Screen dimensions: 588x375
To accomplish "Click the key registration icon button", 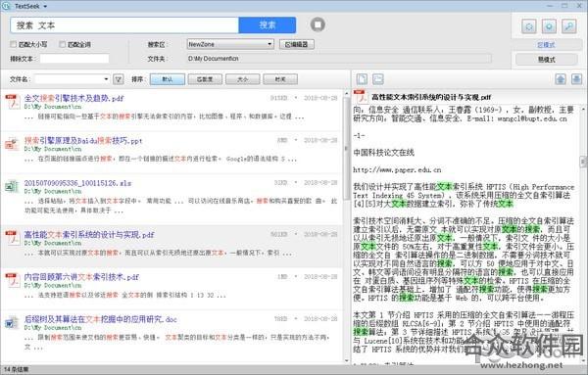I will [568, 26].
